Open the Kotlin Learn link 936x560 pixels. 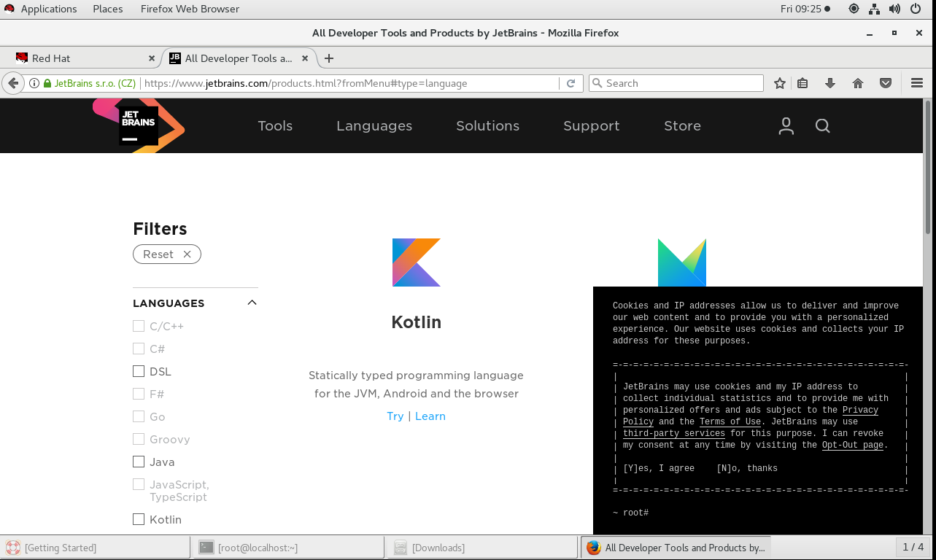(430, 416)
